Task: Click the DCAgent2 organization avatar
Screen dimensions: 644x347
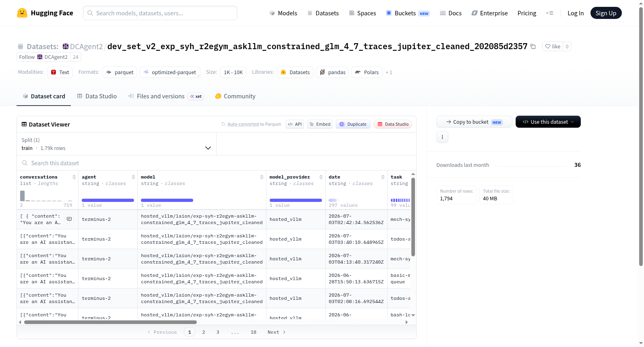Action: (x=66, y=46)
